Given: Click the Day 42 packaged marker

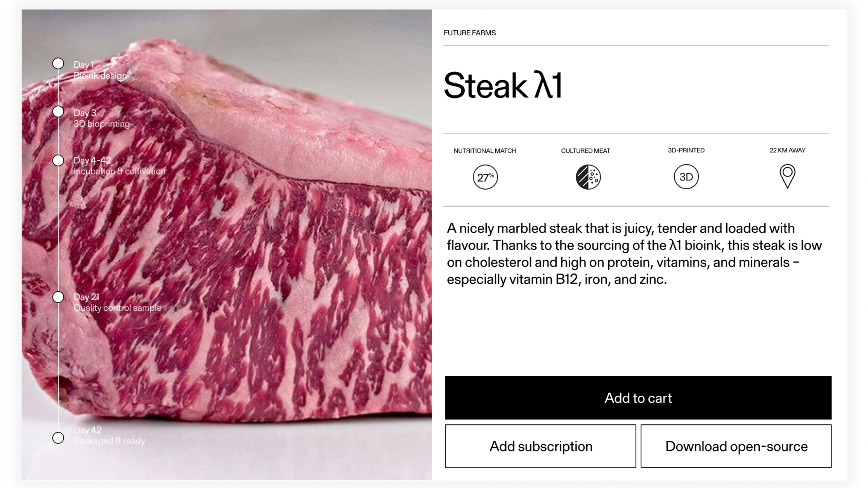Looking at the screenshot, I should [58, 438].
